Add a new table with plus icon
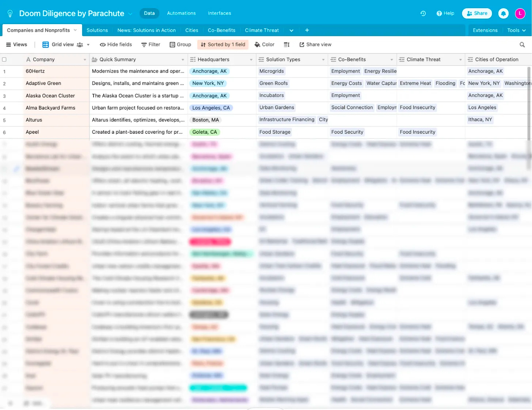Image resolution: width=532 pixels, height=410 pixels. [x=307, y=30]
